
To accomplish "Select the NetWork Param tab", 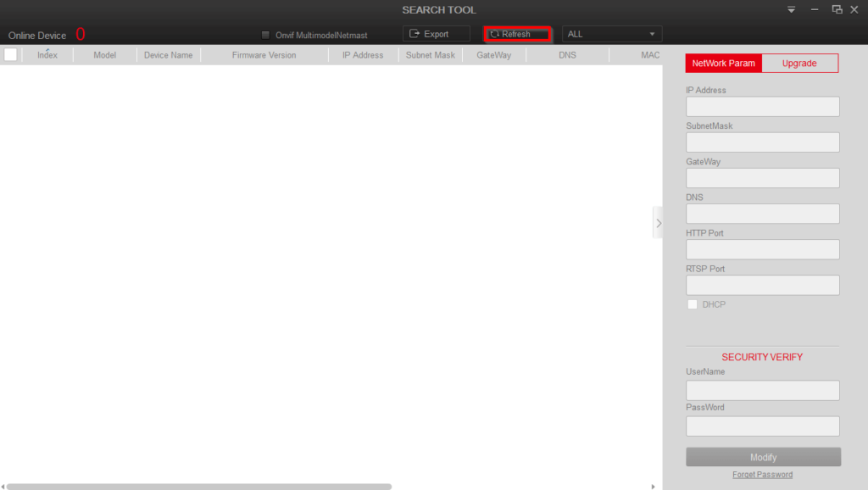I will (x=723, y=64).
